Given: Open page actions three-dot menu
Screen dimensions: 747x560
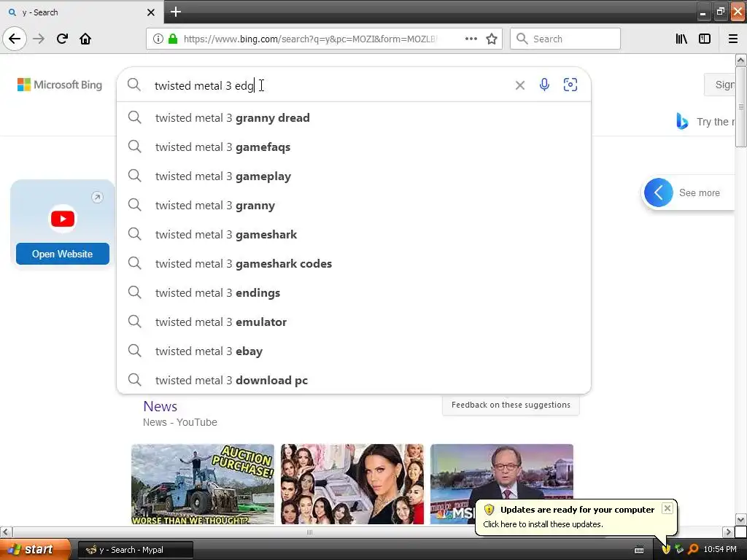Looking at the screenshot, I should [x=471, y=39].
